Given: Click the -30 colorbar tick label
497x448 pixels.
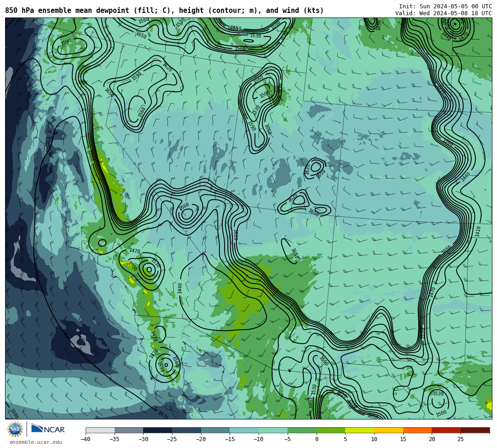Looking at the screenshot, I should [143, 439].
